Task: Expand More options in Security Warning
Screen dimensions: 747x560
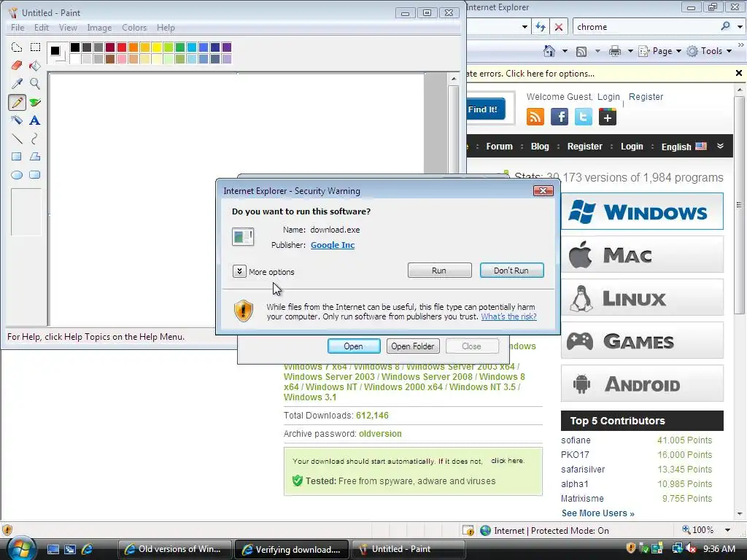Action: point(239,271)
